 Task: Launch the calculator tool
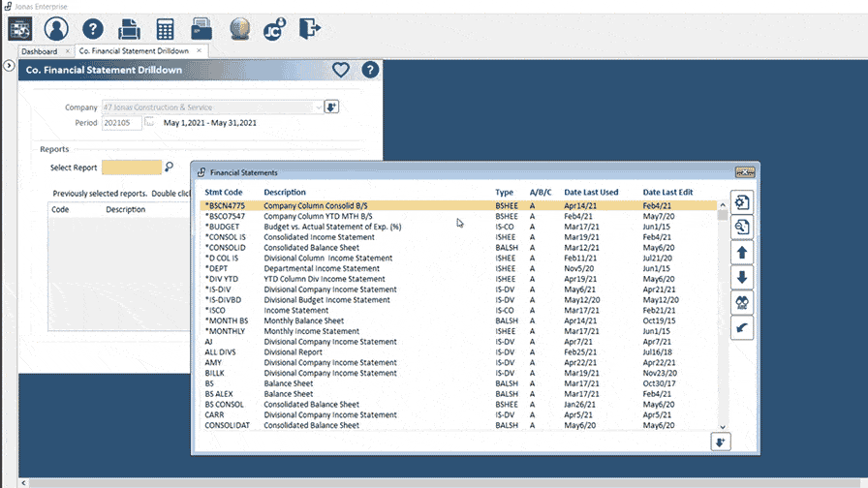[165, 29]
